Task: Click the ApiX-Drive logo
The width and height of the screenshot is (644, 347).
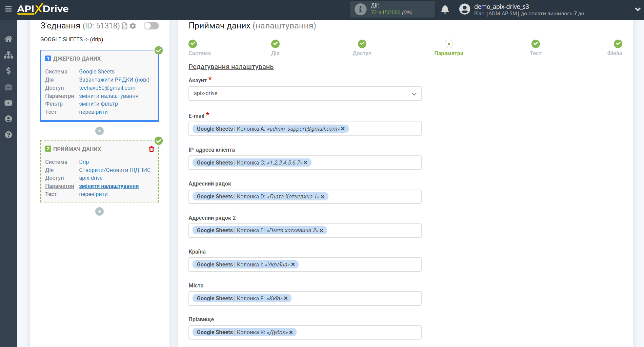Action: point(43,9)
